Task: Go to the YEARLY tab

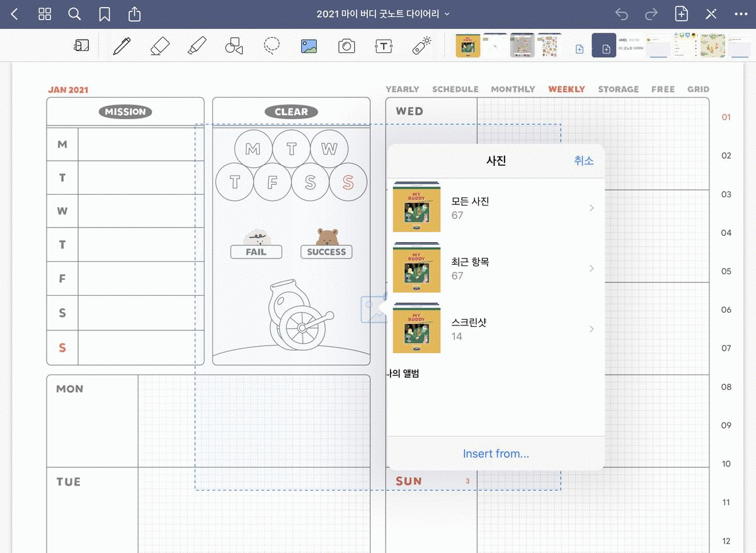Action: point(402,90)
